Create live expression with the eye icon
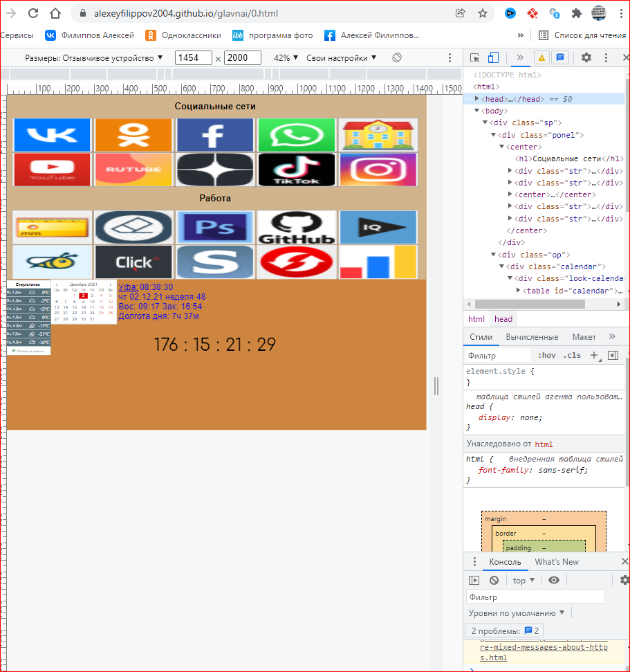Viewport: 630px width, 672px height. pos(554,580)
